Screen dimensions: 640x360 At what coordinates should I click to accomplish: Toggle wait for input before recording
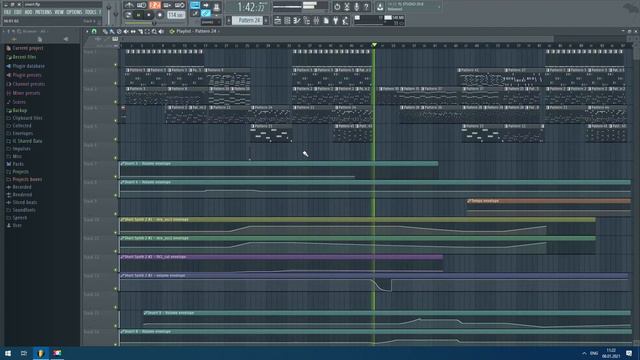click(142, 5)
